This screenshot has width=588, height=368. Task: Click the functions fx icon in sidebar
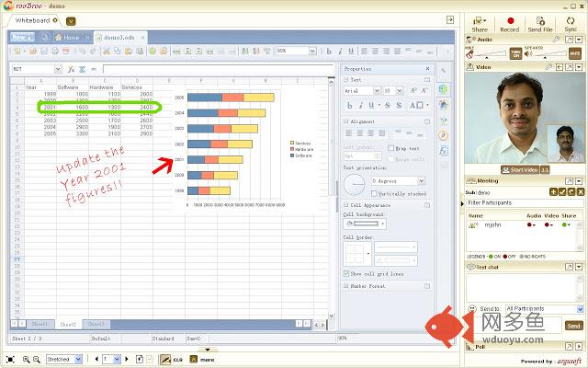pos(443,151)
